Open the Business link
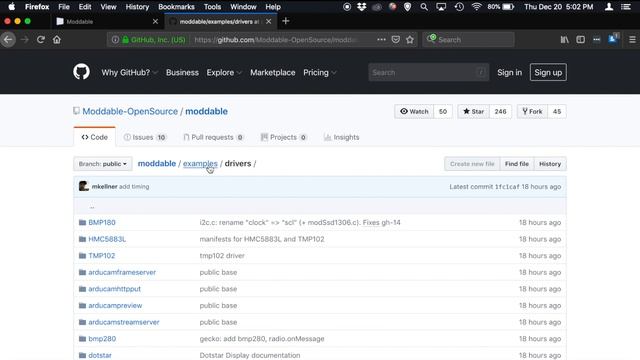Viewport: 640px width, 360px height. [182, 72]
